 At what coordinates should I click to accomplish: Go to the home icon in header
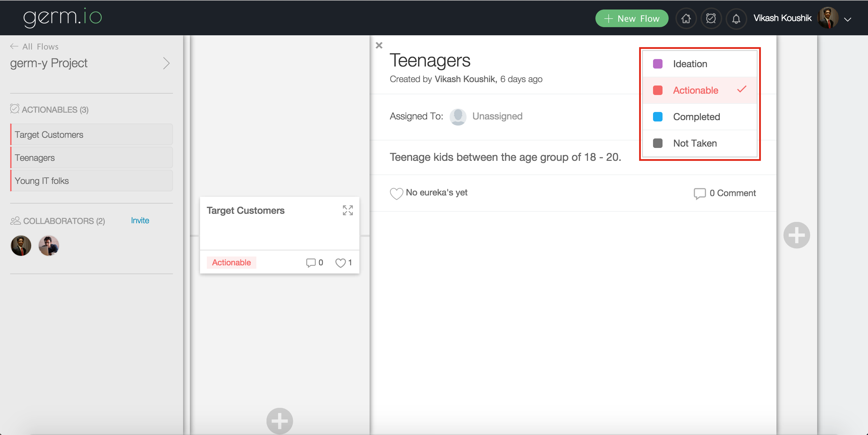(686, 18)
